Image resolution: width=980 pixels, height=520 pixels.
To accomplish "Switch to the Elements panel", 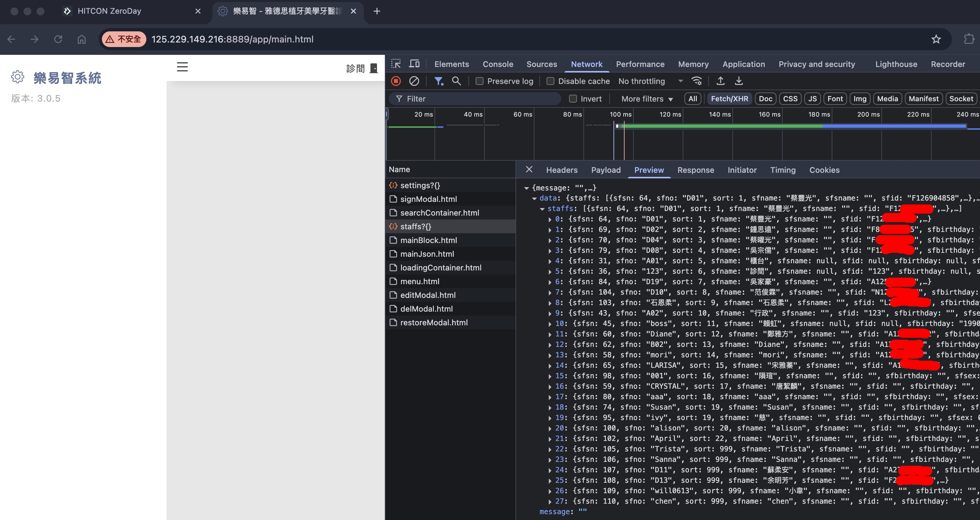I will tap(451, 64).
